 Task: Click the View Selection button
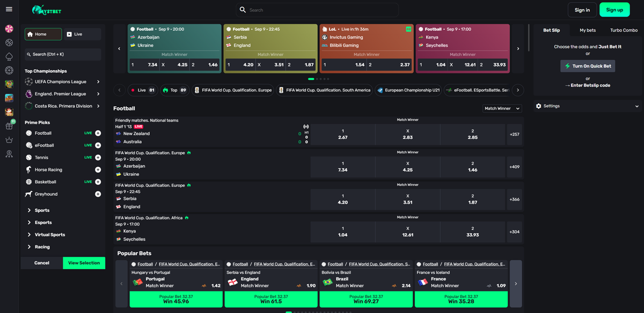pyautogui.click(x=84, y=263)
